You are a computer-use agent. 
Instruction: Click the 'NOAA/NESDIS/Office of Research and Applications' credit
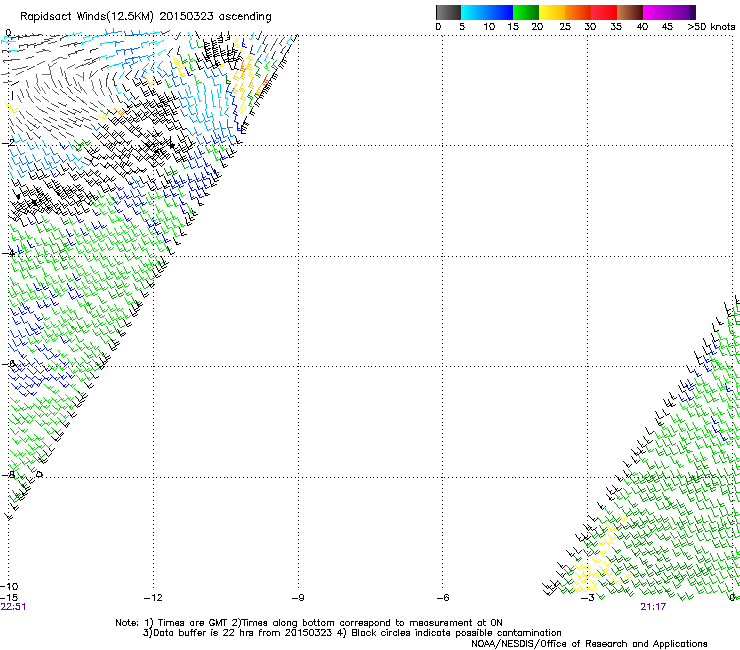[x=589, y=644]
